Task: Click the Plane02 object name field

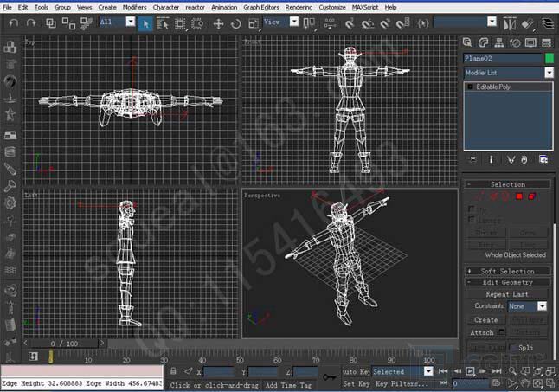Action: pyautogui.click(x=503, y=58)
